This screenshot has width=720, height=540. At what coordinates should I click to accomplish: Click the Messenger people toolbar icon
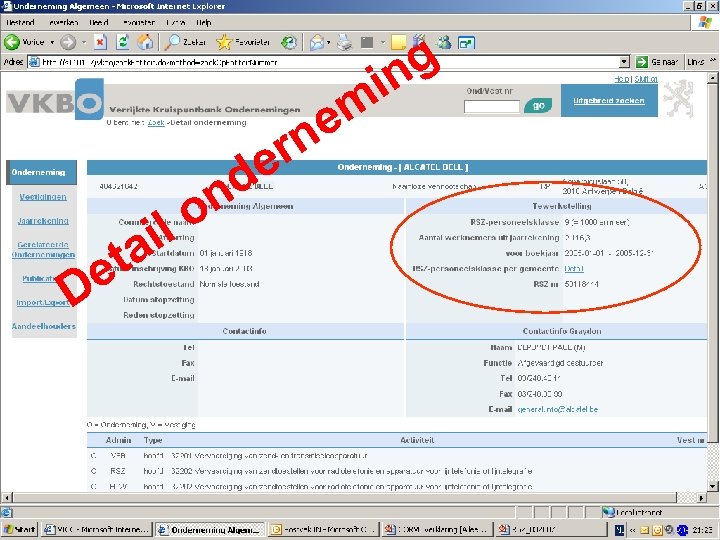click(444, 43)
